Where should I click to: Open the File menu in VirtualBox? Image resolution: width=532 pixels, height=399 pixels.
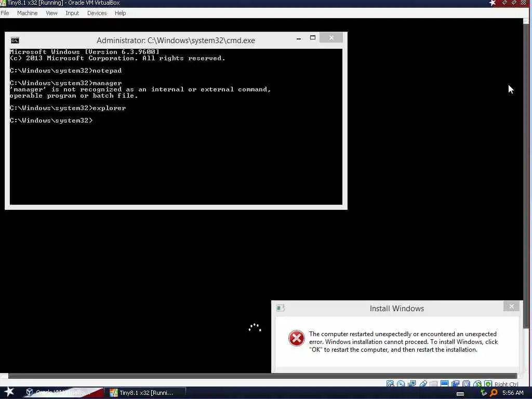[x=5, y=13]
